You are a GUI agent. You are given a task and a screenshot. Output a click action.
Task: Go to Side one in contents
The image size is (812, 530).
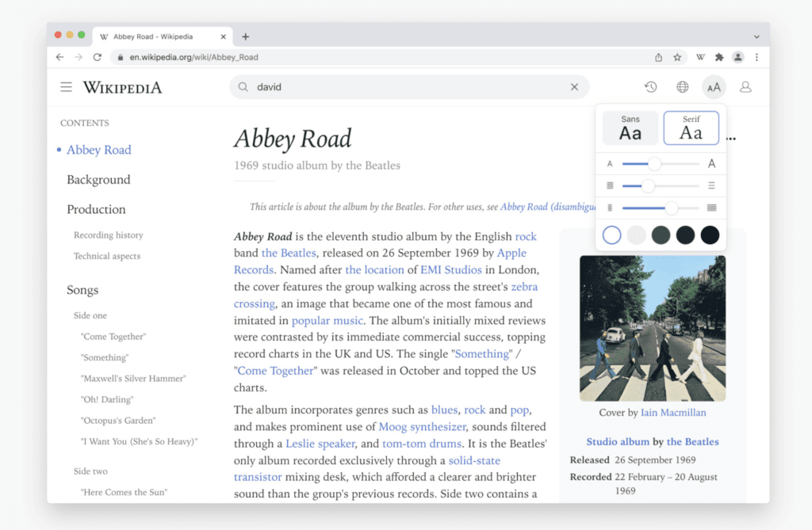(x=90, y=316)
